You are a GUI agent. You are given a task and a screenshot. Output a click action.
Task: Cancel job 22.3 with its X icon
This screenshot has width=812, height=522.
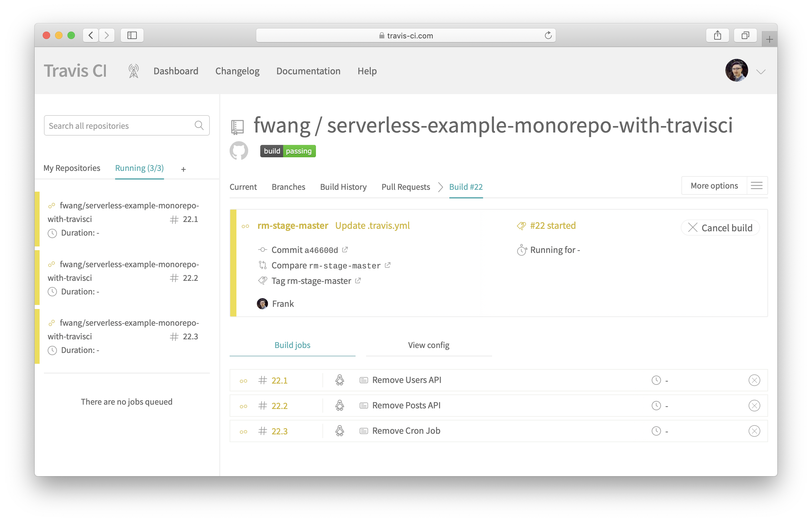click(754, 431)
